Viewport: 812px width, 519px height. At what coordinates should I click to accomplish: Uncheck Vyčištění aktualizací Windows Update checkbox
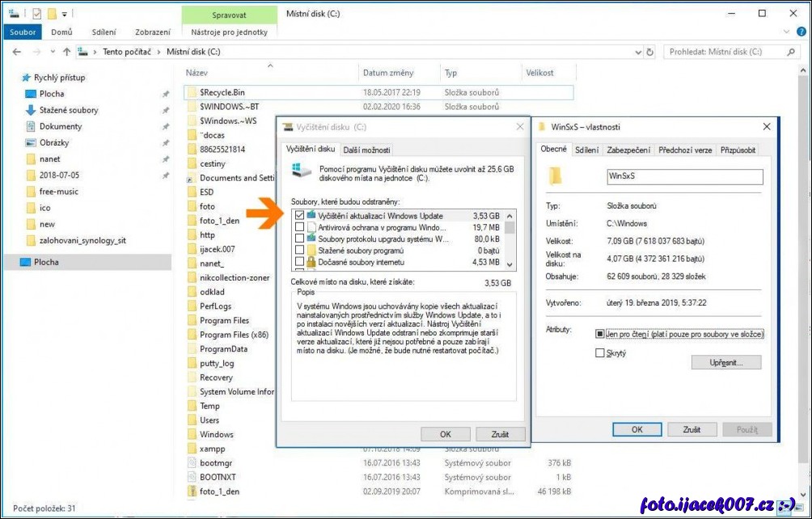[x=300, y=216]
